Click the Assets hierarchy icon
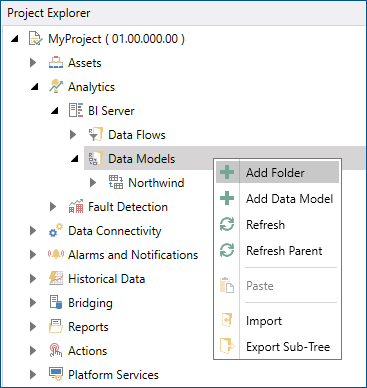Image resolution: width=367 pixels, height=388 pixels. click(x=56, y=63)
